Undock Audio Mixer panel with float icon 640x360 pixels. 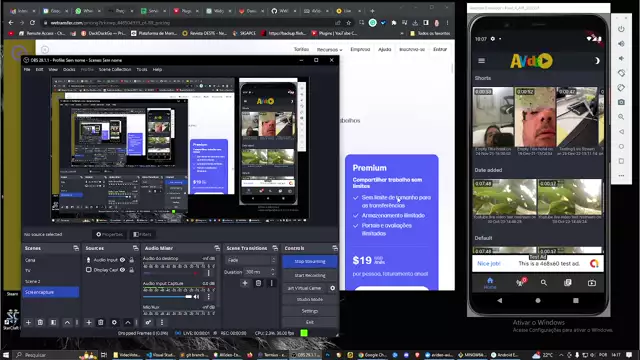(217, 248)
